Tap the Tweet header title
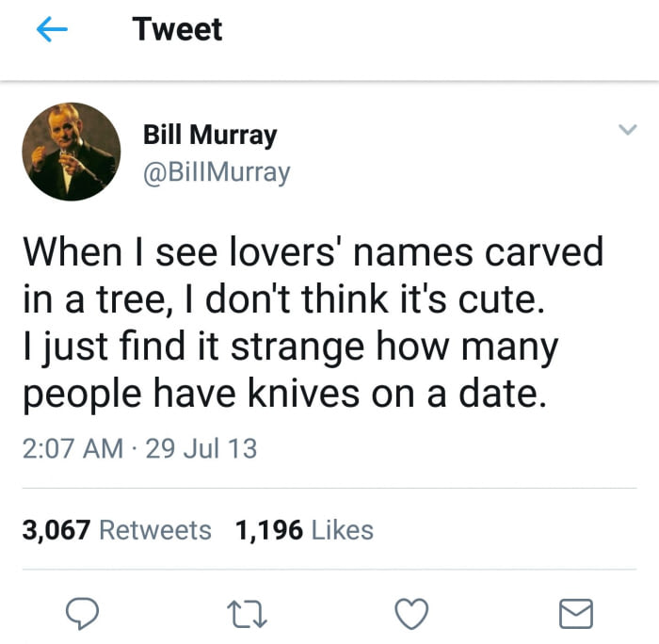Screen dimensions: 659x644 point(177,29)
